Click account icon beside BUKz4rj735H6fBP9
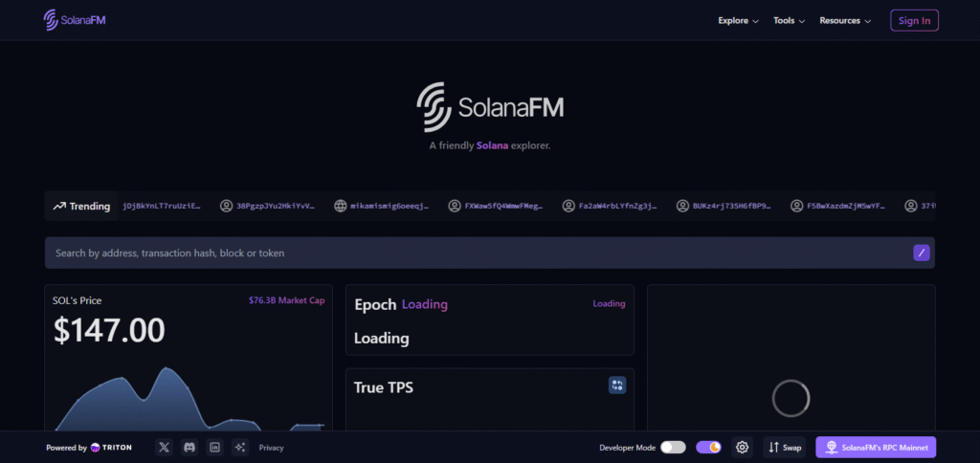 [682, 206]
